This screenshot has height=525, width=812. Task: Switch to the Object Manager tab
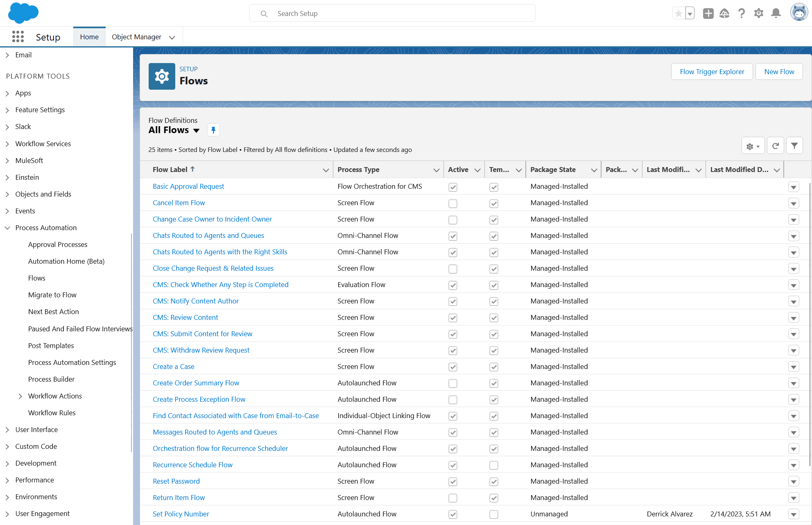tap(136, 37)
